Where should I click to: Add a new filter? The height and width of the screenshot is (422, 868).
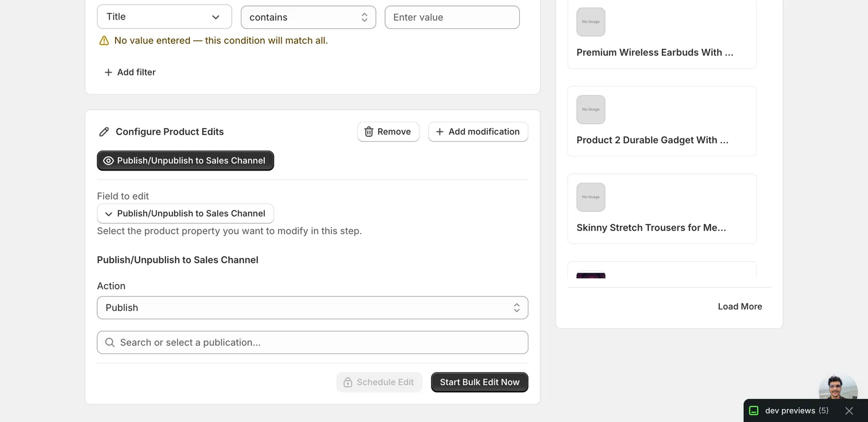[130, 72]
